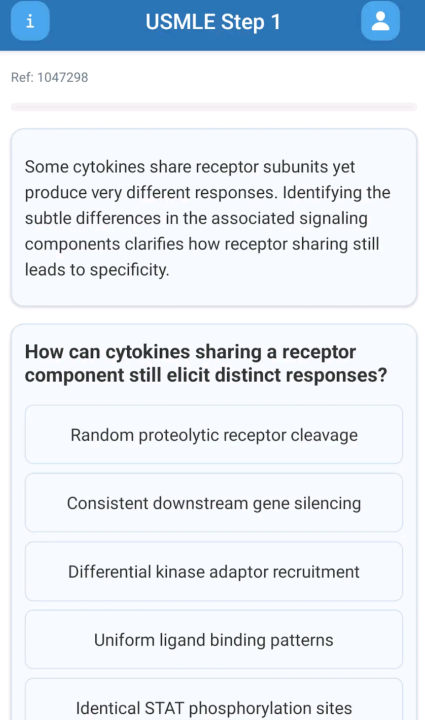Click the Ref: 1047298 label

click(x=50, y=77)
